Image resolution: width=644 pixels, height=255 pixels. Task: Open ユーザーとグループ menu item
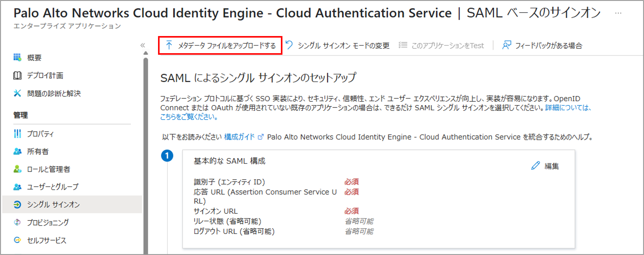click(53, 187)
